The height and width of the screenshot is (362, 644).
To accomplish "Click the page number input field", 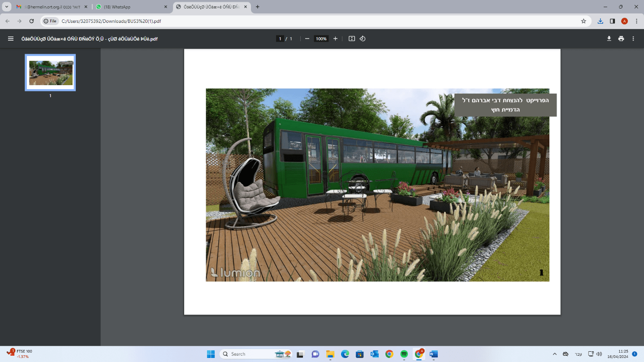I will [280, 39].
